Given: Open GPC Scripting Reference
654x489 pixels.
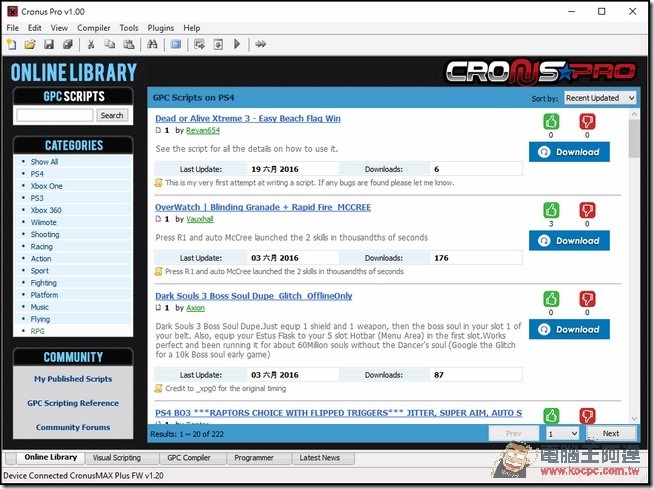Looking at the screenshot, I should (73, 403).
